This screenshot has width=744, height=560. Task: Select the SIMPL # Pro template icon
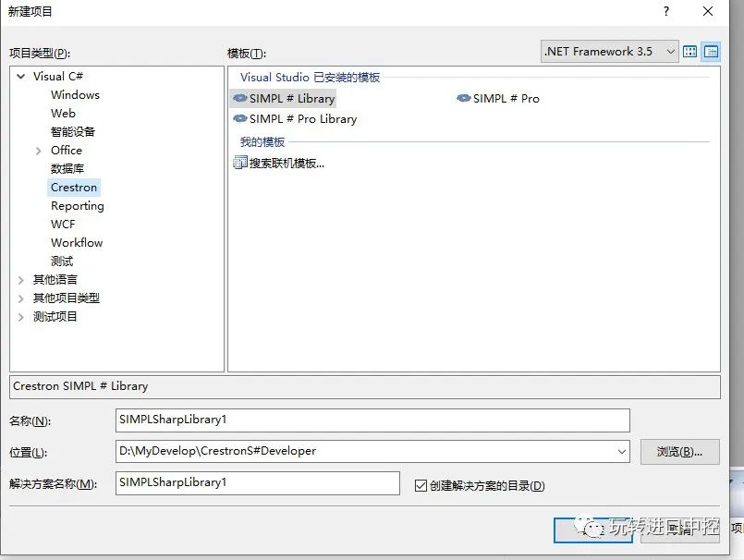(464, 98)
